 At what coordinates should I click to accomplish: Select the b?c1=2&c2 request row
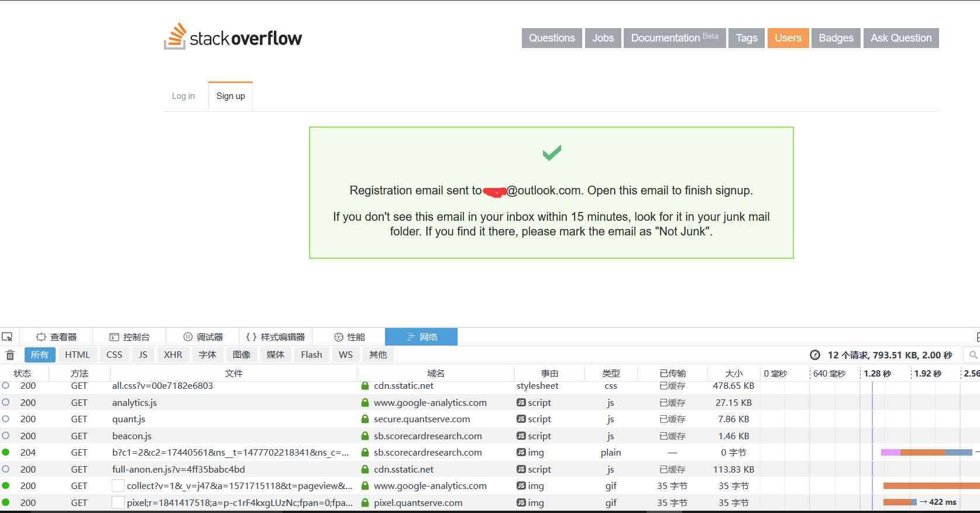490,453
